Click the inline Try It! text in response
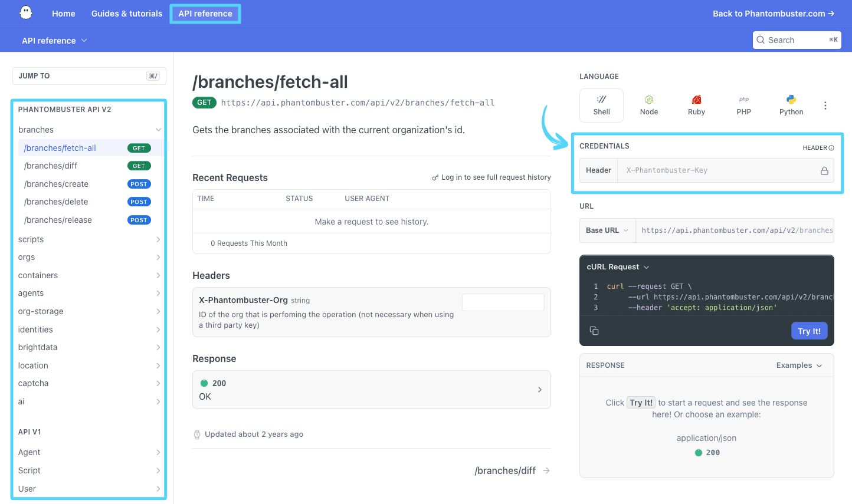The image size is (852, 504). [641, 403]
